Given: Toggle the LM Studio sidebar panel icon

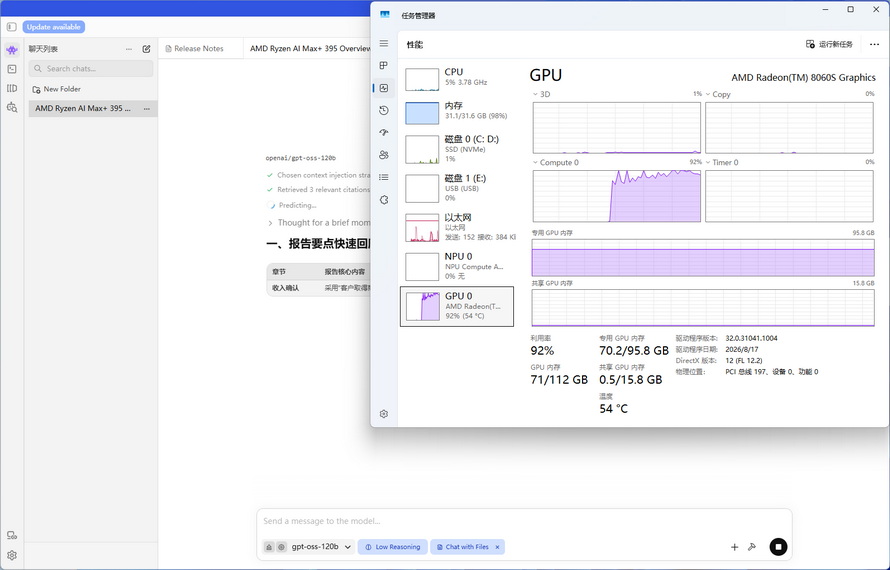Looking at the screenshot, I should (x=11, y=27).
